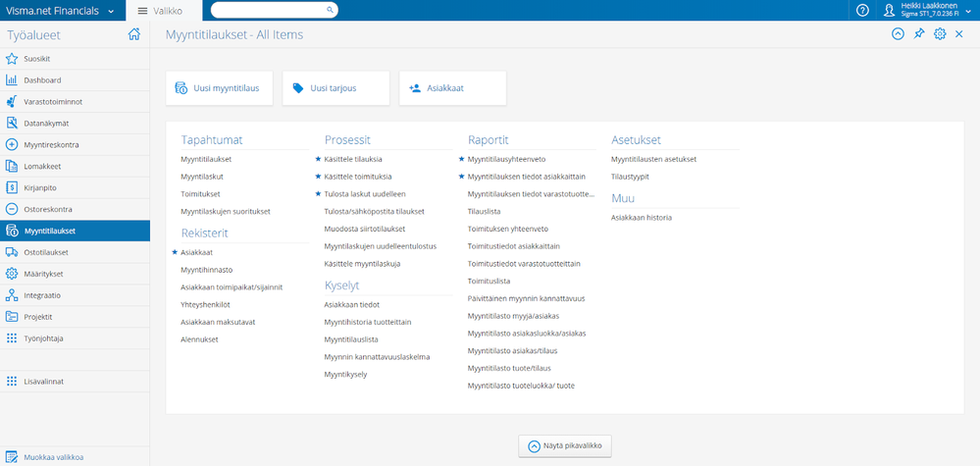The image size is (980, 466).
Task: Open Kirjanpito dollar icon
Action: click(x=11, y=187)
